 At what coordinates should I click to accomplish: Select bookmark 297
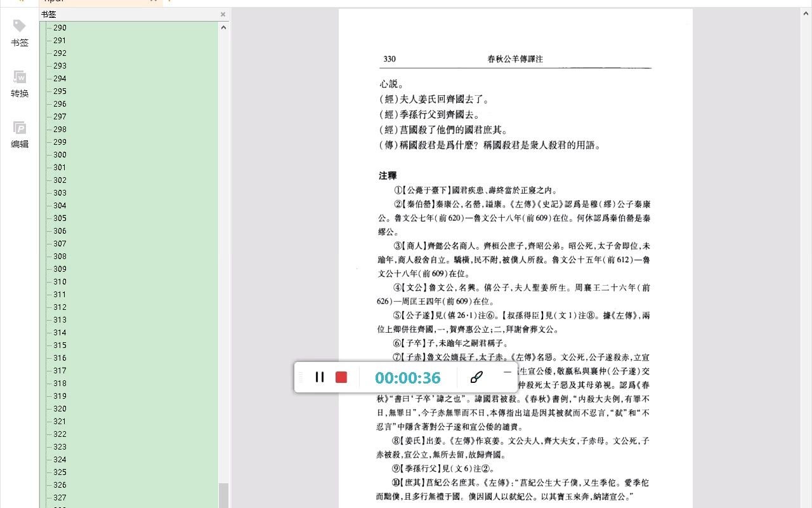tap(60, 117)
